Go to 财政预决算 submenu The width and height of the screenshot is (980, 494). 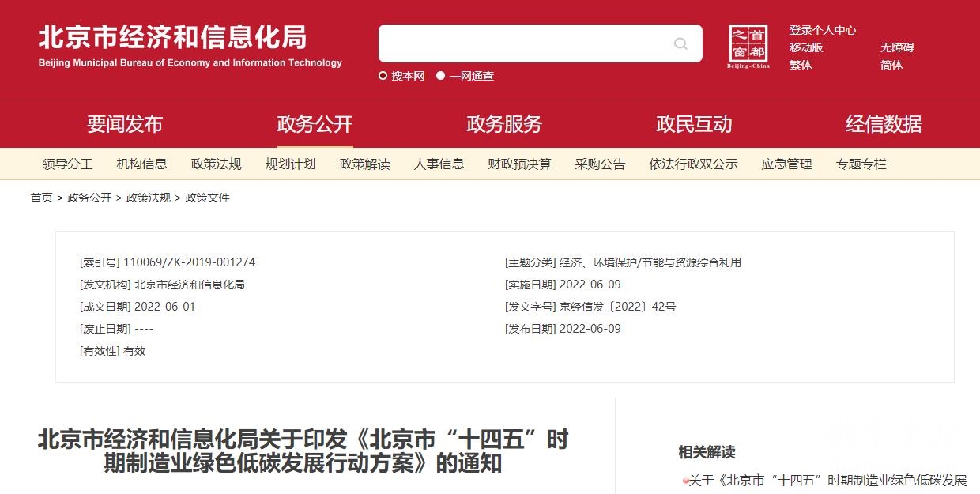(520, 164)
